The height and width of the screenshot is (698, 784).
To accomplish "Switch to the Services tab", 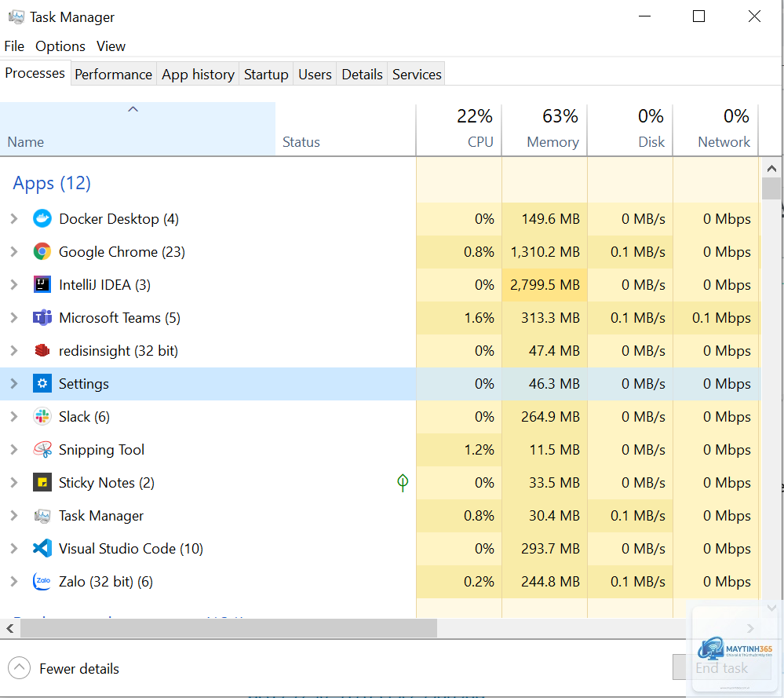I will [x=417, y=74].
